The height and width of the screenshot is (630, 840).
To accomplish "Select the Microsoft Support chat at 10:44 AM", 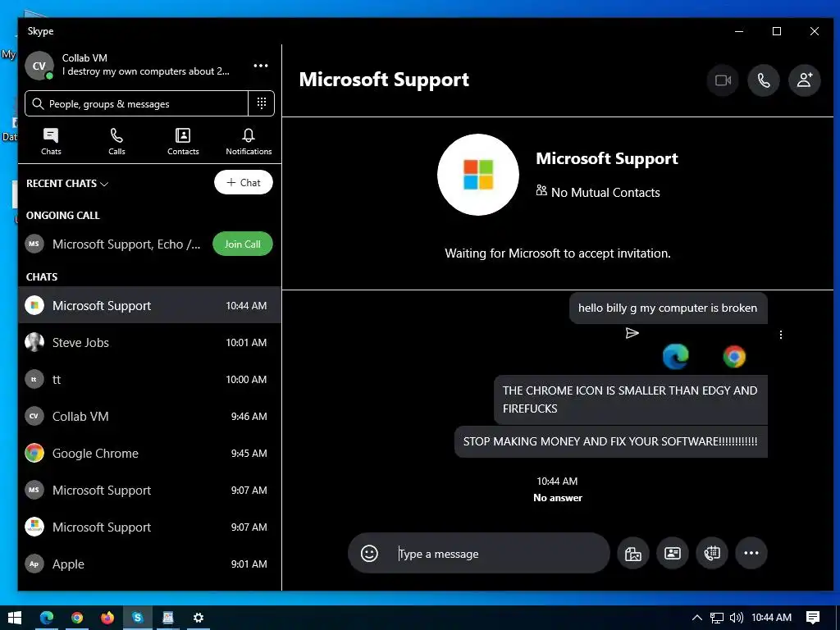I will pyautogui.click(x=149, y=305).
